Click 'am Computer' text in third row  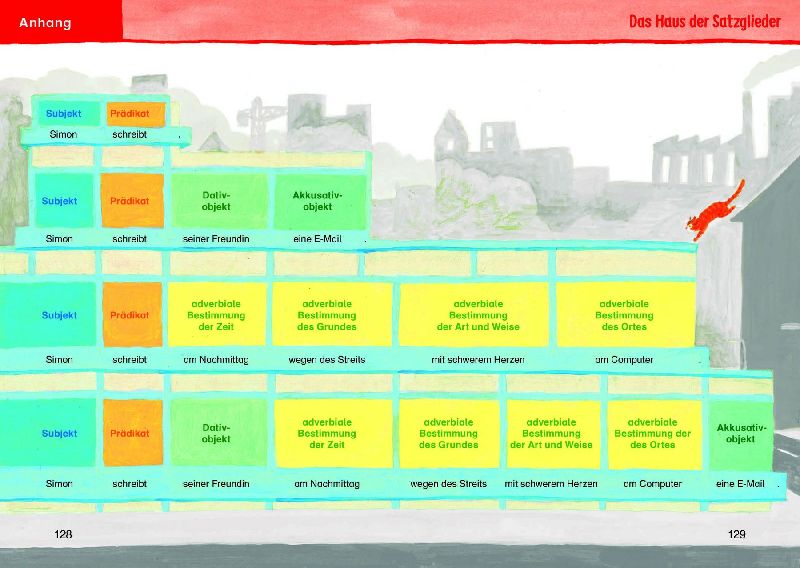[624, 360]
